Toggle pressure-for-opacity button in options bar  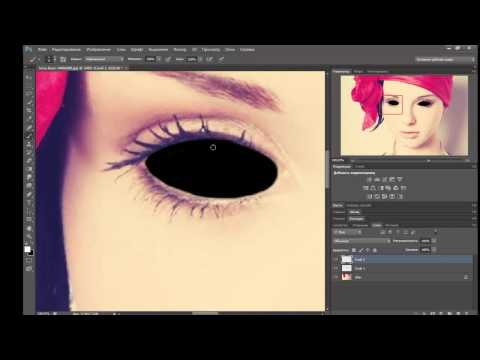[168, 59]
